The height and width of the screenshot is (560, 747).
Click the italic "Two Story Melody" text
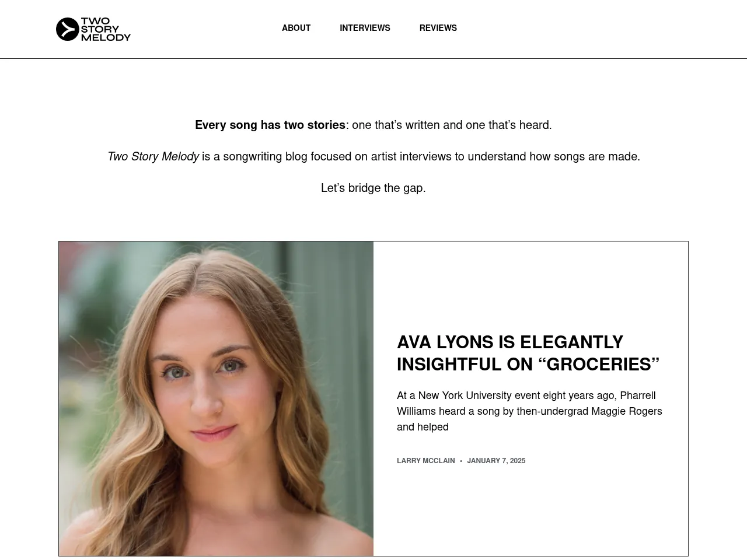(x=153, y=156)
